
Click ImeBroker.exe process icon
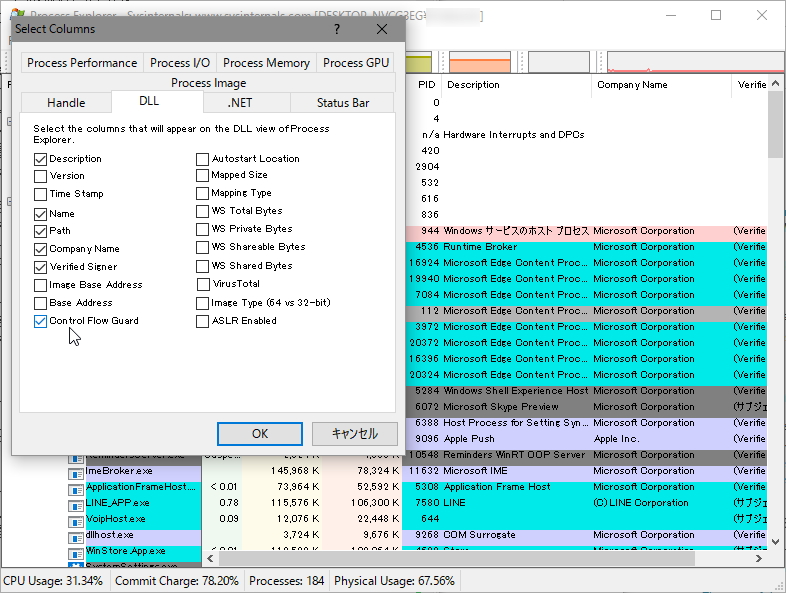76,474
